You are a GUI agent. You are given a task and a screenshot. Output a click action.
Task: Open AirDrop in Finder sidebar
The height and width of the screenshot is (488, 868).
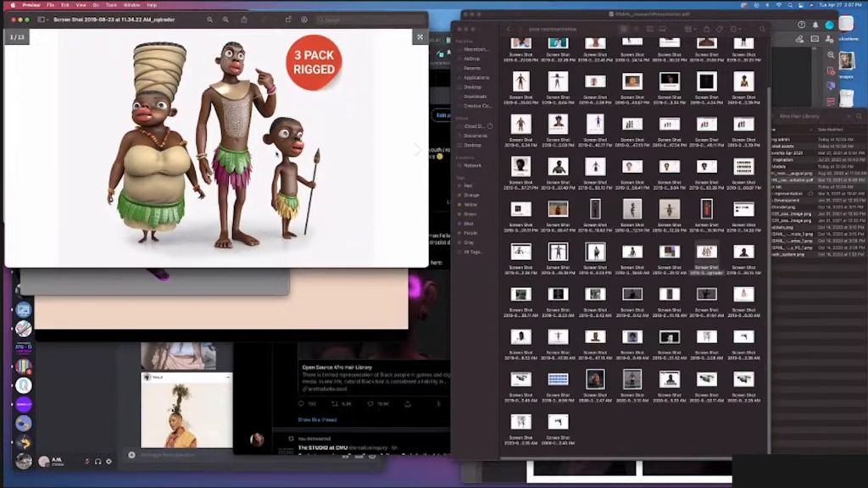[x=471, y=58]
